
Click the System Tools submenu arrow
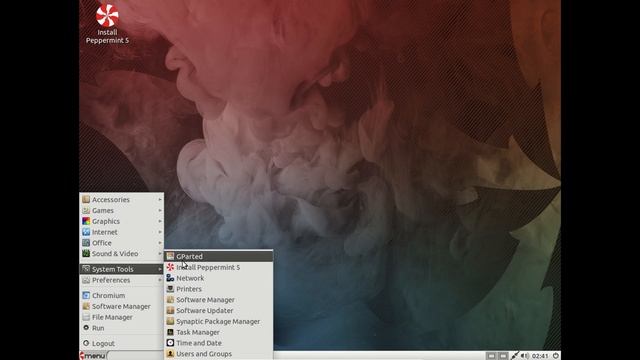coord(160,269)
